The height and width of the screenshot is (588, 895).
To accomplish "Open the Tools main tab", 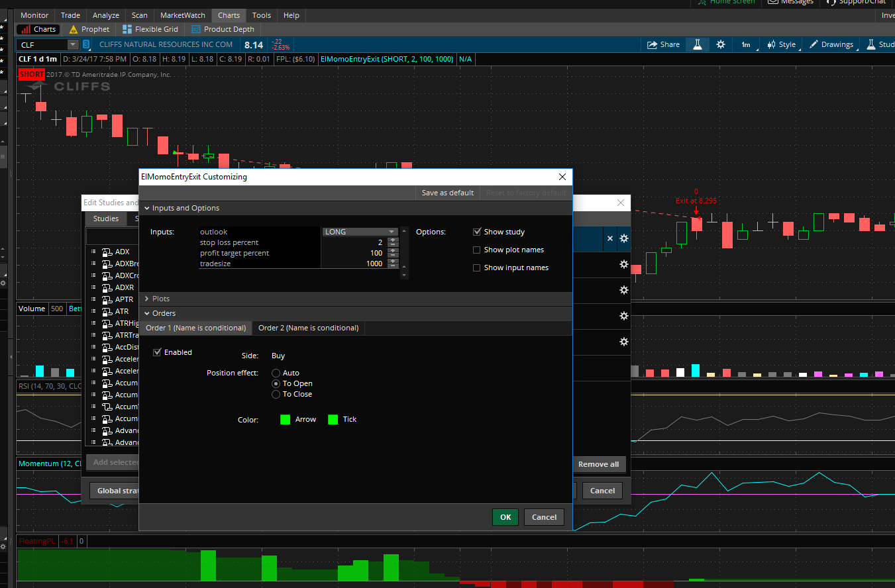I will (x=262, y=15).
